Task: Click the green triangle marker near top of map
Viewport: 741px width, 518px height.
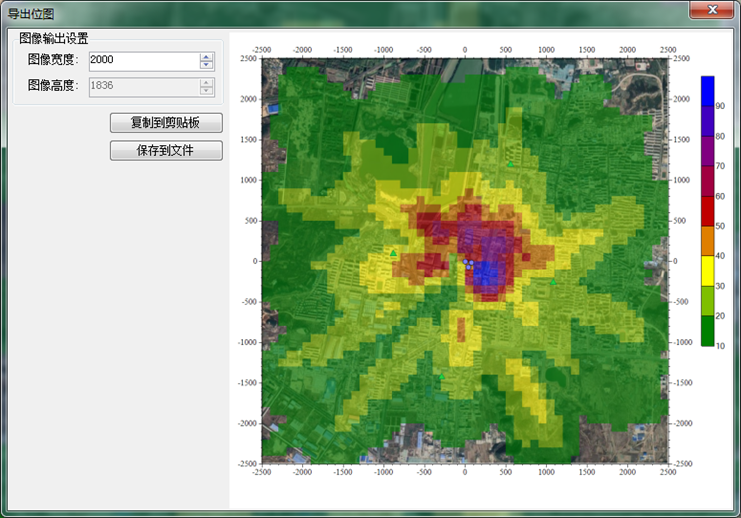Action: coord(509,164)
